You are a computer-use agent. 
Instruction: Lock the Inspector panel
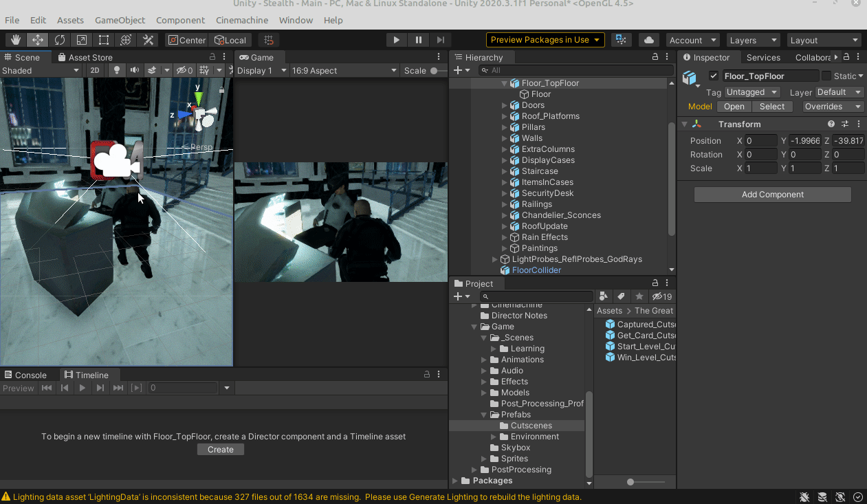pyautogui.click(x=846, y=57)
